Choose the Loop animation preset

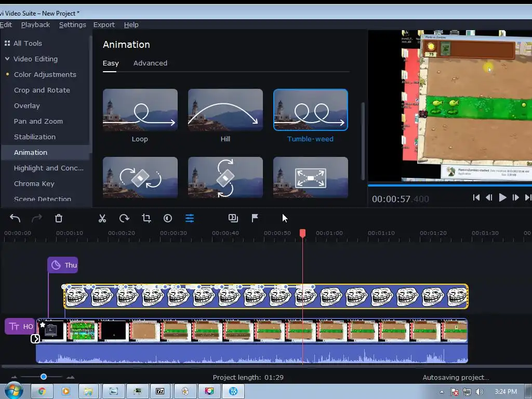(x=140, y=110)
